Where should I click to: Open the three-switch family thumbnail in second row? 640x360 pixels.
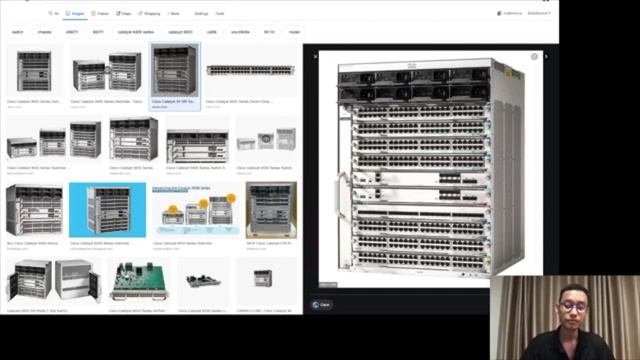[54, 140]
